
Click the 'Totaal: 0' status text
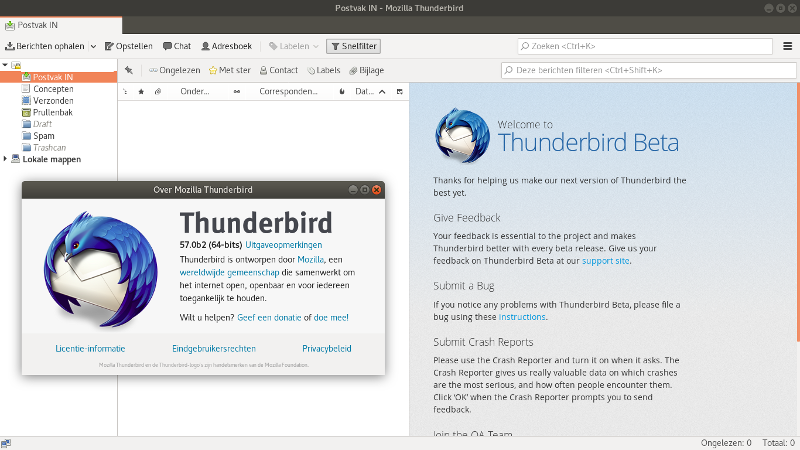tap(779, 443)
